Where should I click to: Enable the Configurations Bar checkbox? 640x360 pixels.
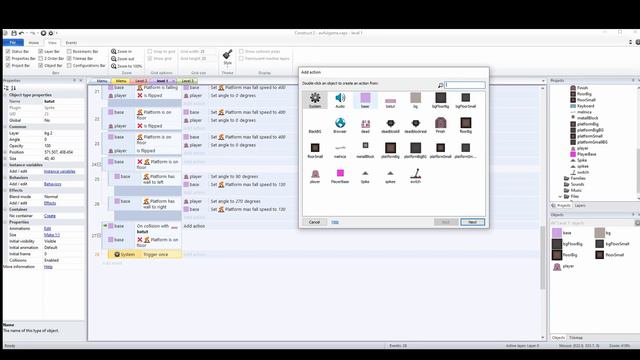click(69, 65)
